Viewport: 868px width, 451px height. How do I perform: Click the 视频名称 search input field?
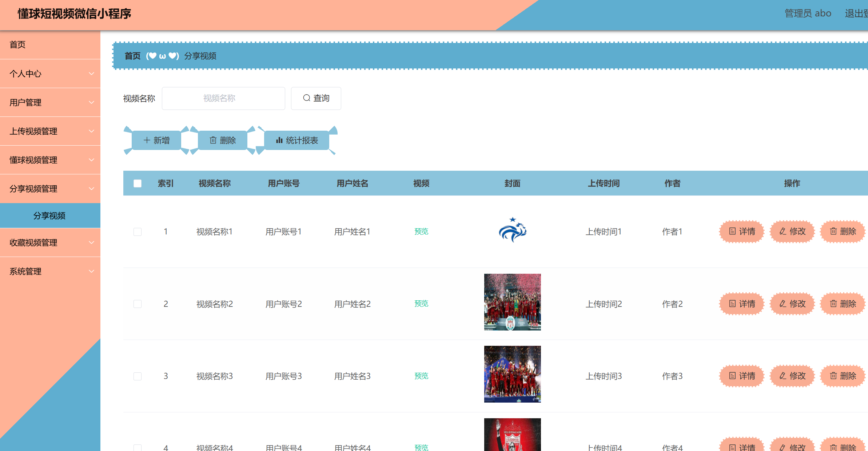[x=223, y=98]
